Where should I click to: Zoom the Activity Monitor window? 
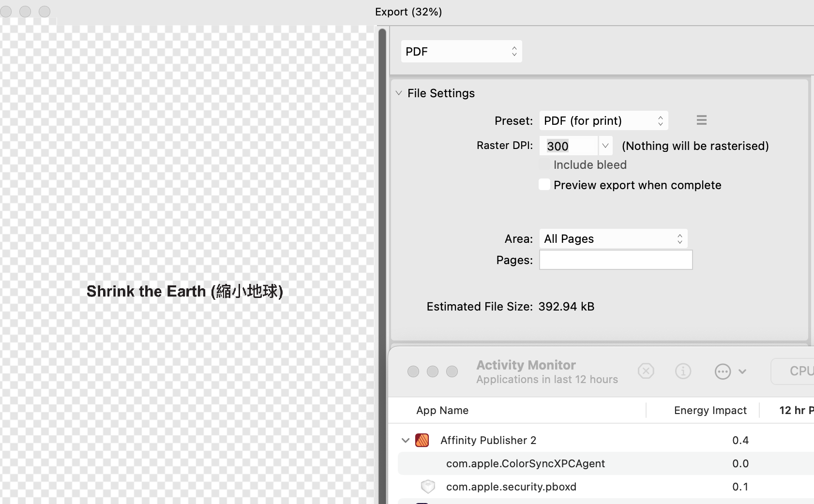452,371
